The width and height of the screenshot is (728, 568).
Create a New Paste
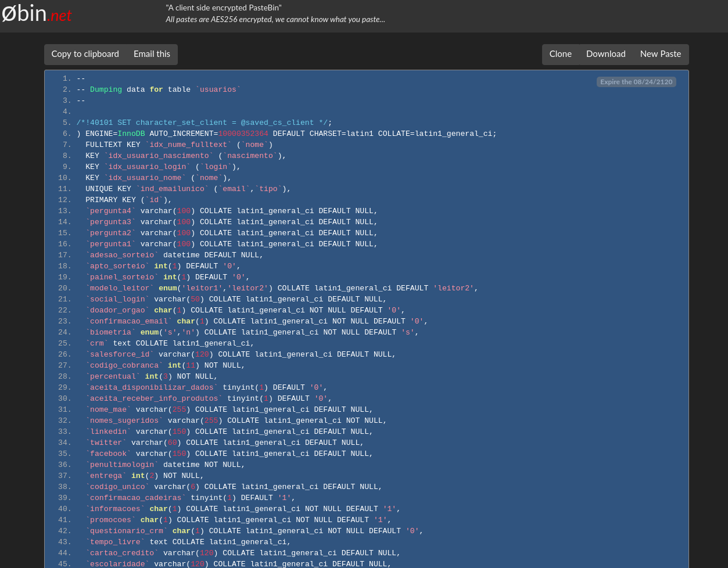tap(661, 54)
